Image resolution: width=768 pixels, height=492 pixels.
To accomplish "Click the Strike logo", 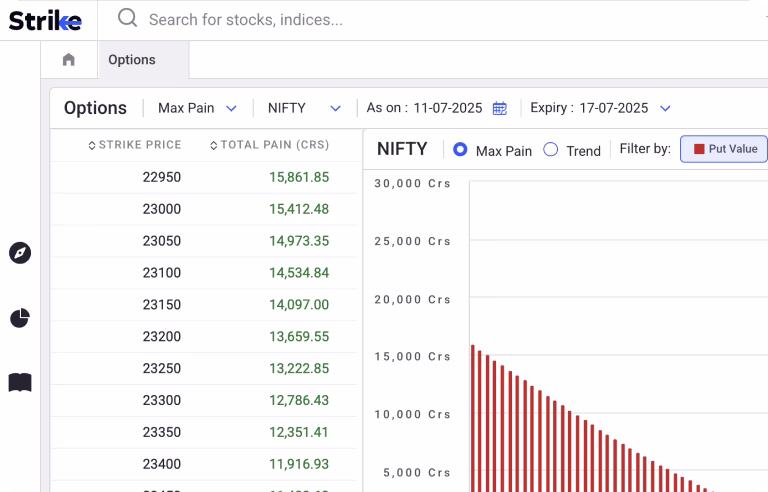I will (x=45, y=20).
